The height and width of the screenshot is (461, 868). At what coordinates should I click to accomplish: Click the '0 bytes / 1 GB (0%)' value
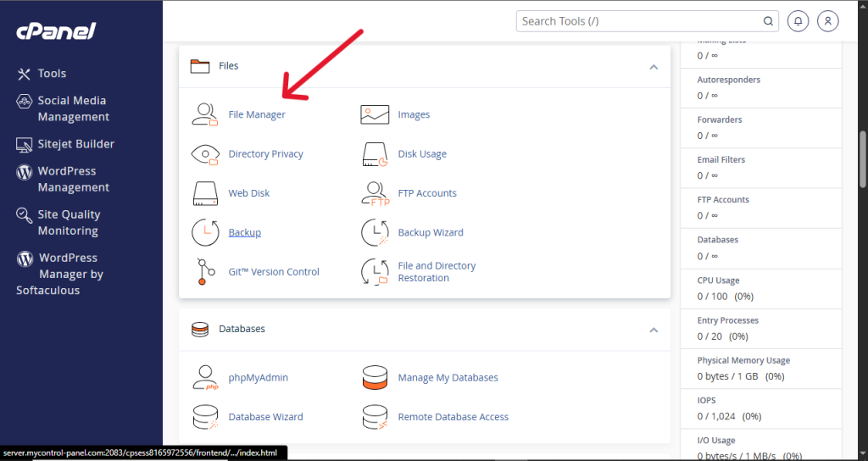click(741, 376)
